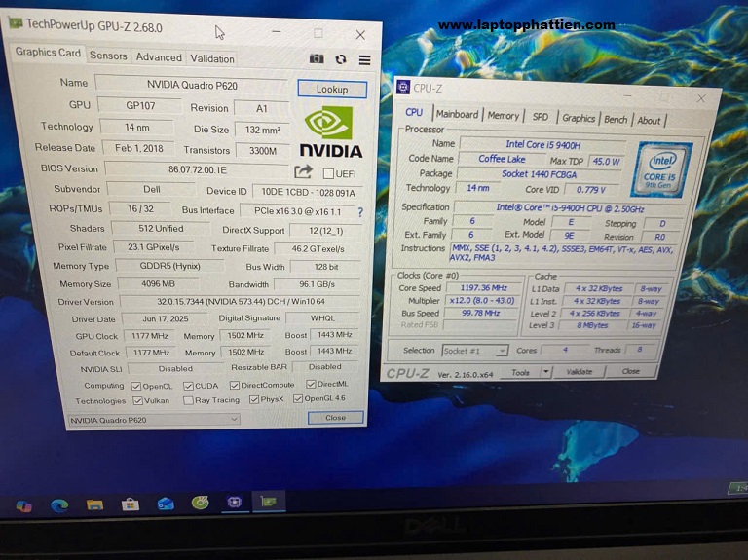Screen dimensions: 748x560
Task: Click the Lookup button
Action: [x=331, y=90]
